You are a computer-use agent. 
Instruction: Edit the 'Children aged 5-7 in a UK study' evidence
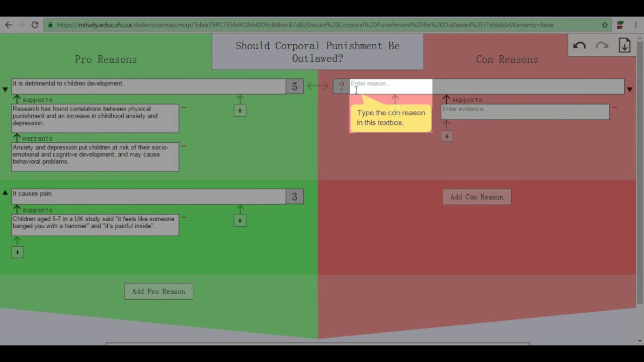pyautogui.click(x=95, y=225)
